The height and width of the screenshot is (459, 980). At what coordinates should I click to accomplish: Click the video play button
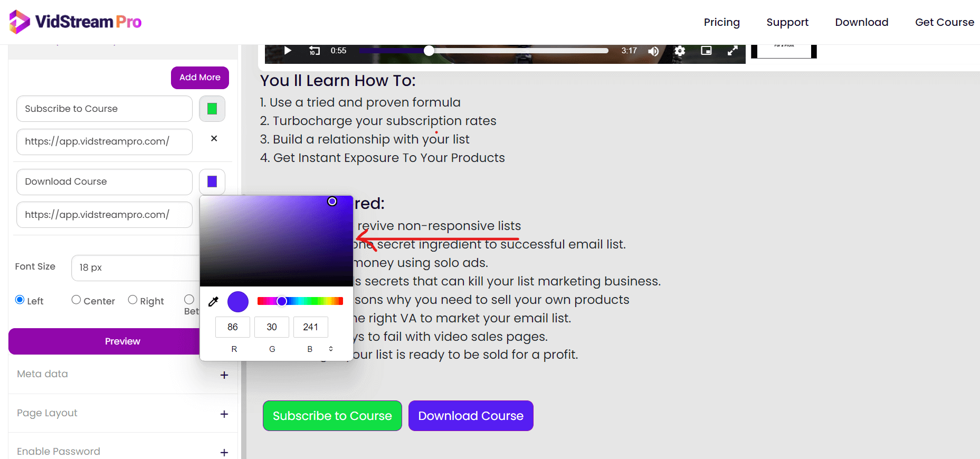288,51
